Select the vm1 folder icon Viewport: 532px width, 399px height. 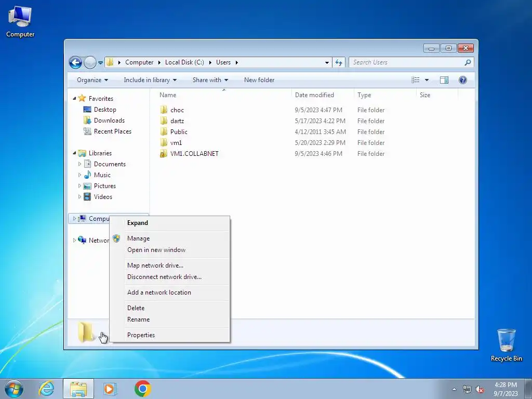coord(164,142)
